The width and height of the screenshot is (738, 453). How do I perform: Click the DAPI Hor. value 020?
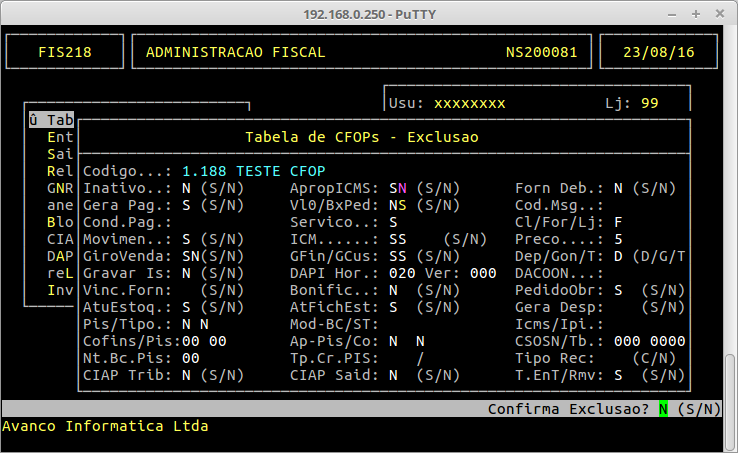click(401, 273)
